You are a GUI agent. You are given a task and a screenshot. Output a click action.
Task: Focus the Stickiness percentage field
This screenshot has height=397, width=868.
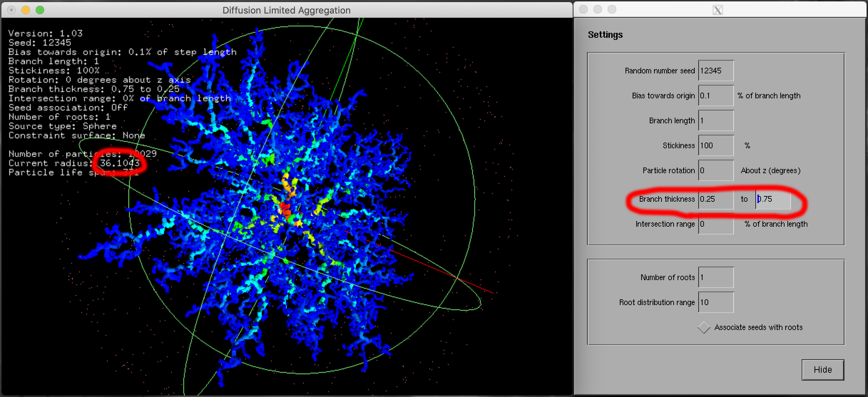[716, 145]
